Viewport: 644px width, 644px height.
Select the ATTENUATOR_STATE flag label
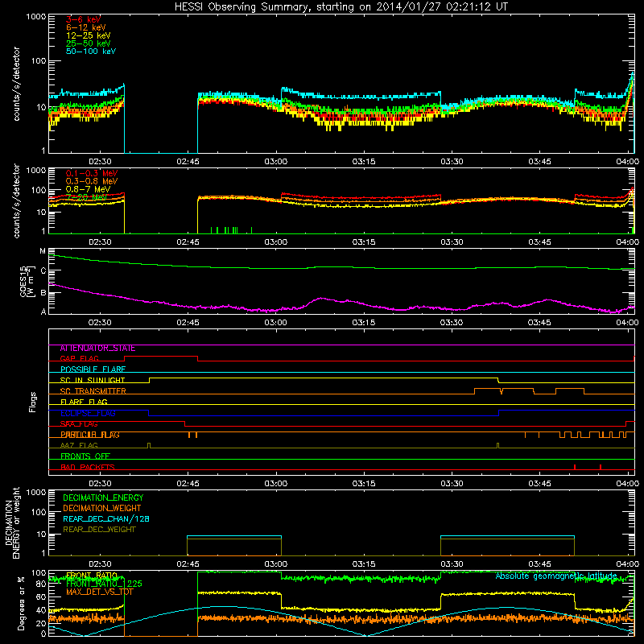click(97, 349)
